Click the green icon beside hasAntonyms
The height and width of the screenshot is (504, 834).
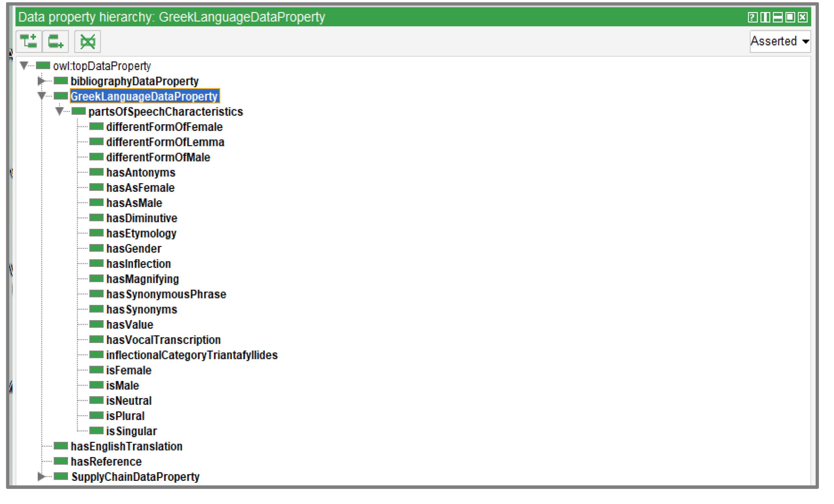tap(96, 172)
